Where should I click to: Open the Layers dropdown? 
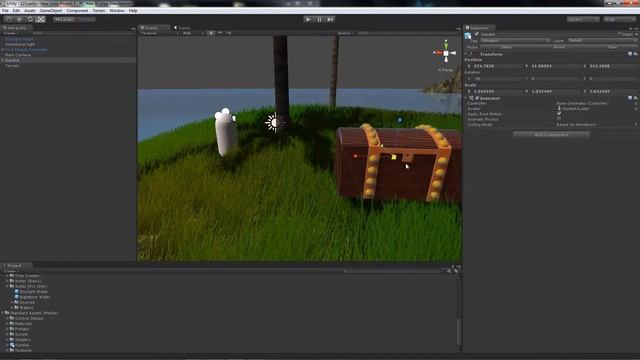583,19
